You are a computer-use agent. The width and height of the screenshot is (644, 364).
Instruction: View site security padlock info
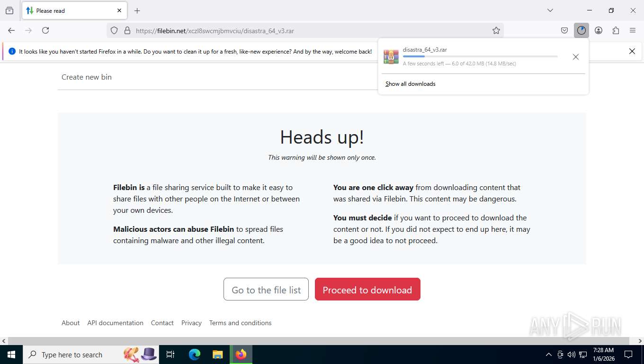127,30
